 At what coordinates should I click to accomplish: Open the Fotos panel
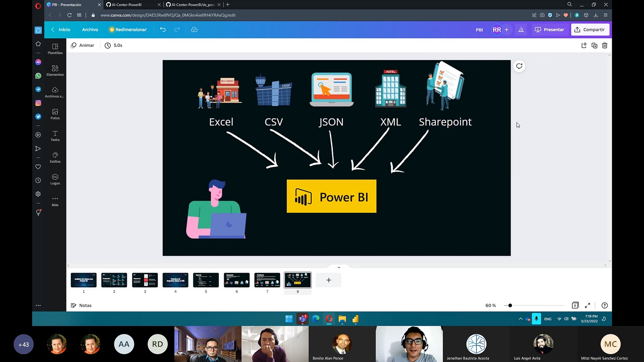click(x=55, y=114)
